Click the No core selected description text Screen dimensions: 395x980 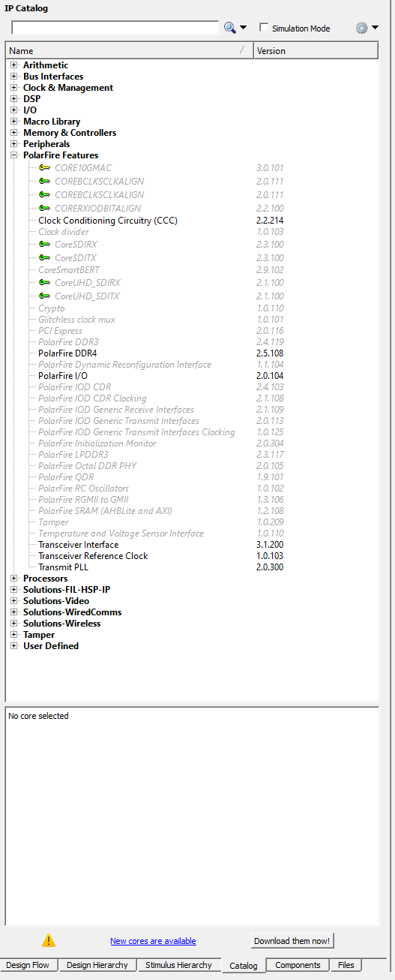click(x=38, y=716)
